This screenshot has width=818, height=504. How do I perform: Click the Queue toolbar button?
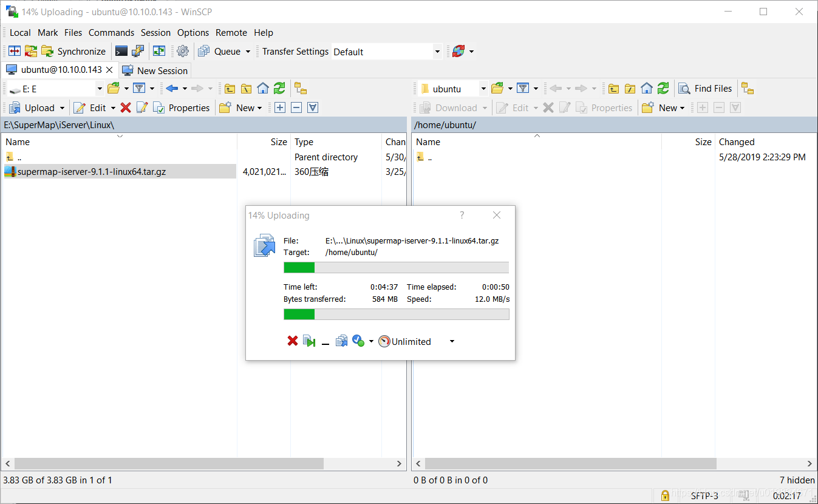click(x=220, y=52)
